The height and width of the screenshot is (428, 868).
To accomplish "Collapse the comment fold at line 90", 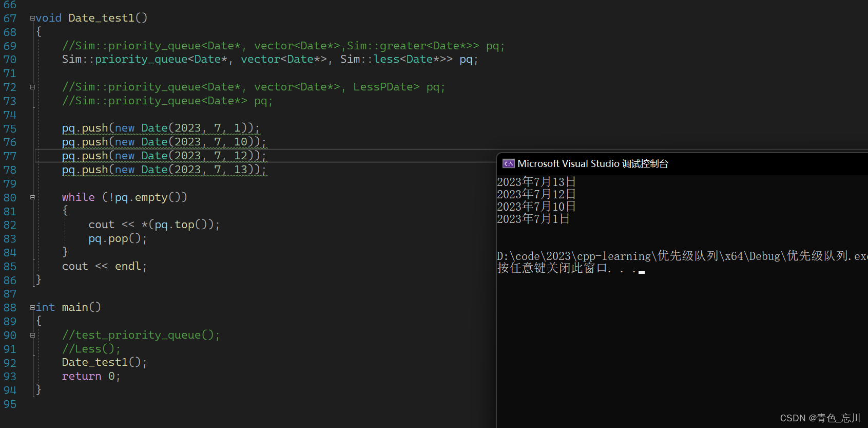I will pyautogui.click(x=32, y=335).
